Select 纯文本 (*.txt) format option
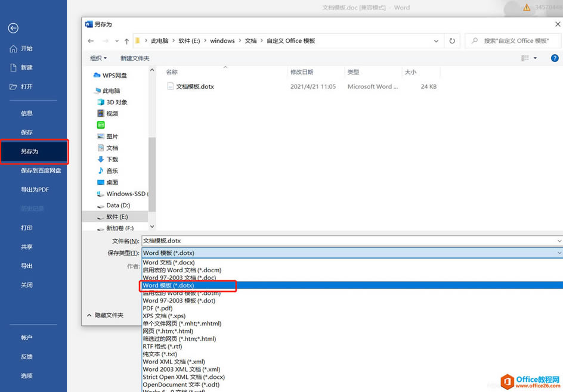Screen dimensions: 563x392 click(x=162, y=354)
